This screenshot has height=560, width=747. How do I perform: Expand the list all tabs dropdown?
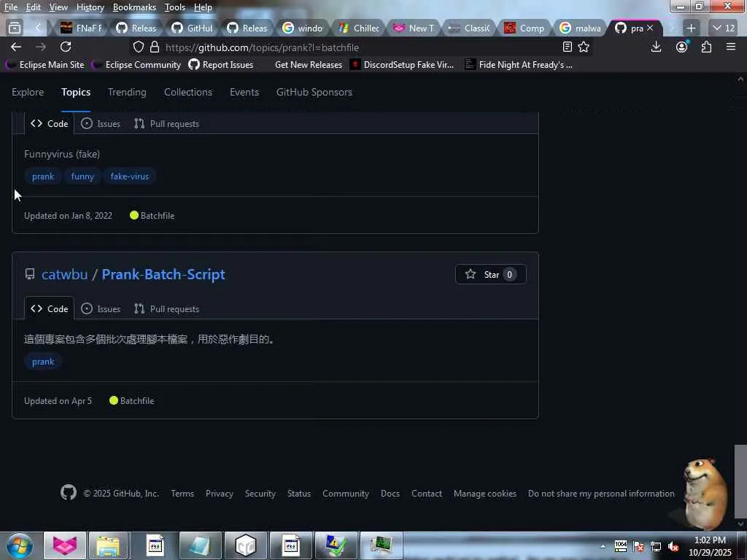[723, 28]
